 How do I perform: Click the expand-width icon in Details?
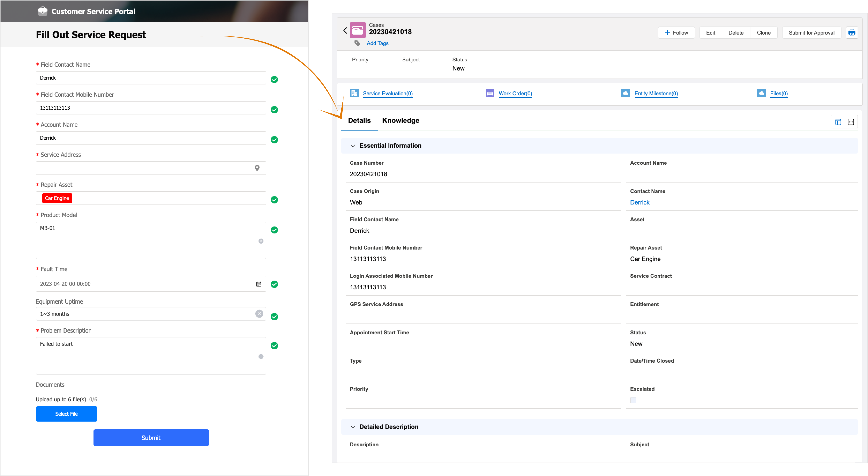click(x=851, y=122)
